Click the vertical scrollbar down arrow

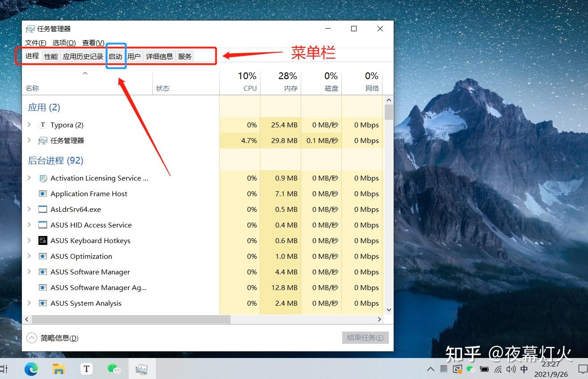pyautogui.click(x=389, y=310)
